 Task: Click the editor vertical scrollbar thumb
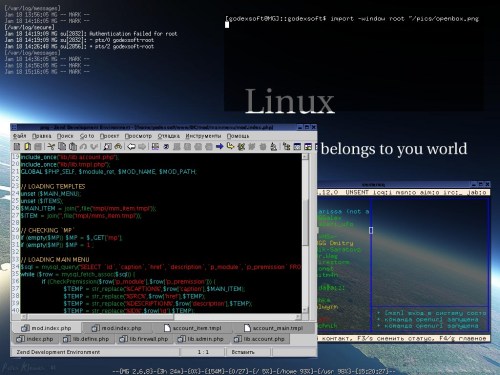(x=305, y=222)
